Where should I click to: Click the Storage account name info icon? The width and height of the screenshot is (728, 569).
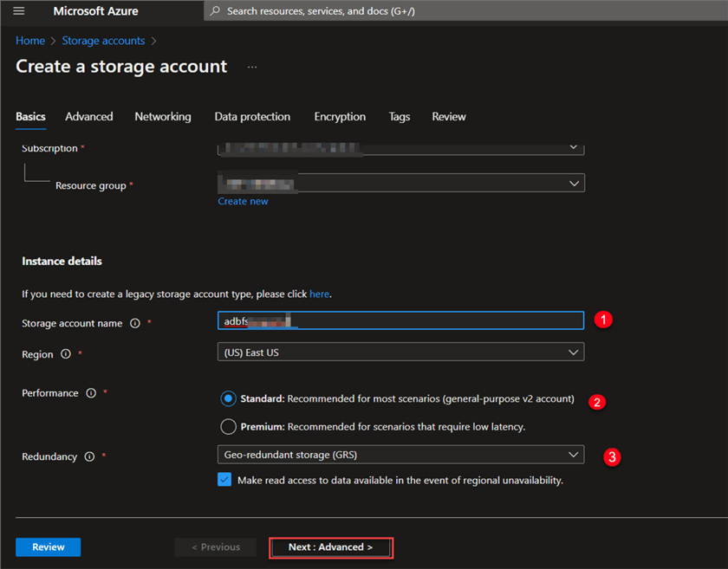(135, 324)
